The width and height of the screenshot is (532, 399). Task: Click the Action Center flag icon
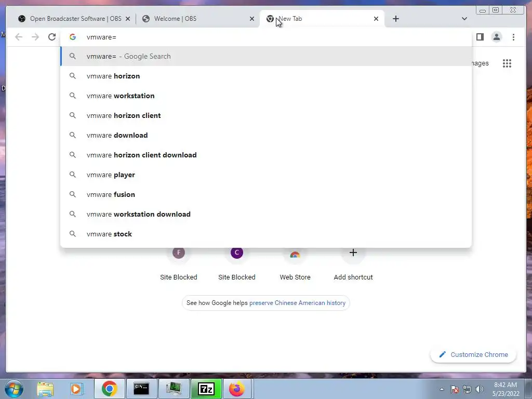pyautogui.click(x=455, y=389)
